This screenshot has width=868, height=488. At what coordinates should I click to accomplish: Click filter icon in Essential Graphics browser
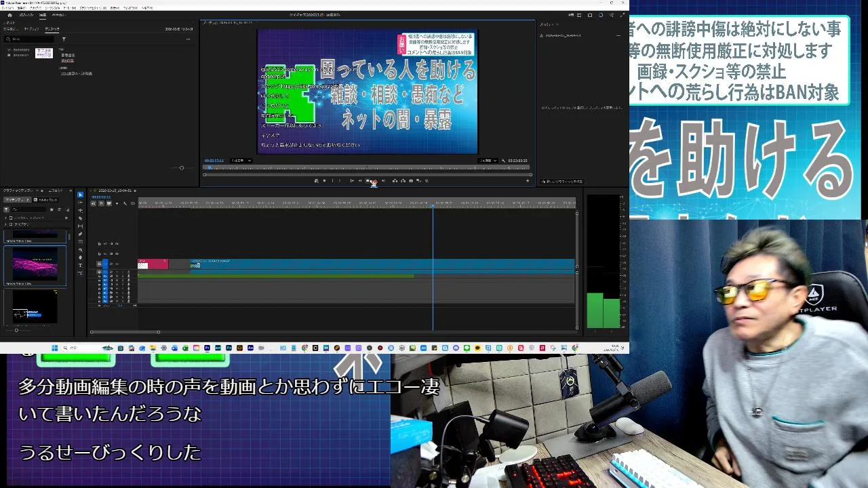click(x=6, y=209)
